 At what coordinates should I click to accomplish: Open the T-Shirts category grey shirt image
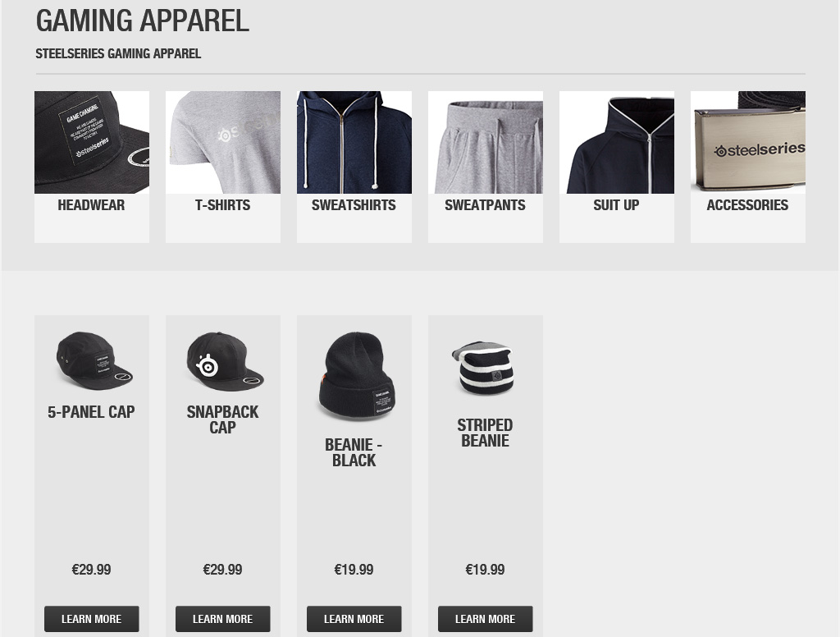coord(223,142)
